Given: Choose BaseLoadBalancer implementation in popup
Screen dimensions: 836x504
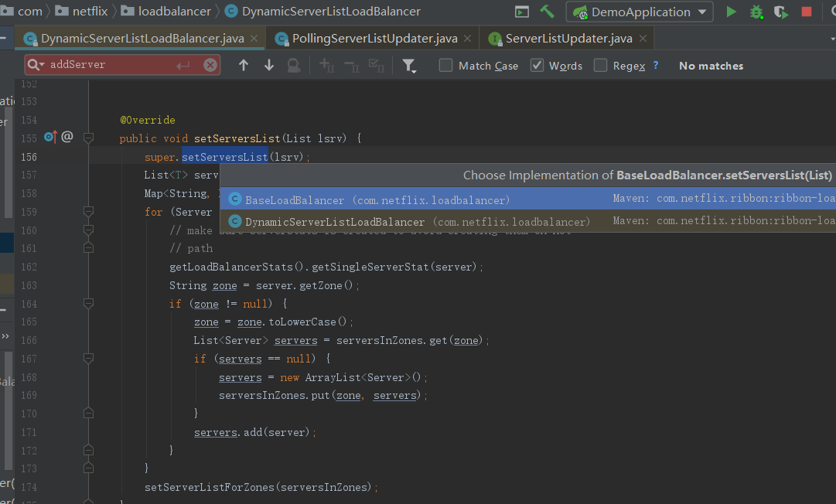Looking at the screenshot, I should point(528,199).
